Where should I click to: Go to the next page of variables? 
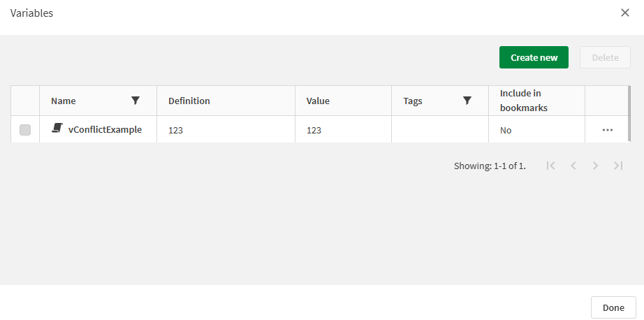point(596,166)
